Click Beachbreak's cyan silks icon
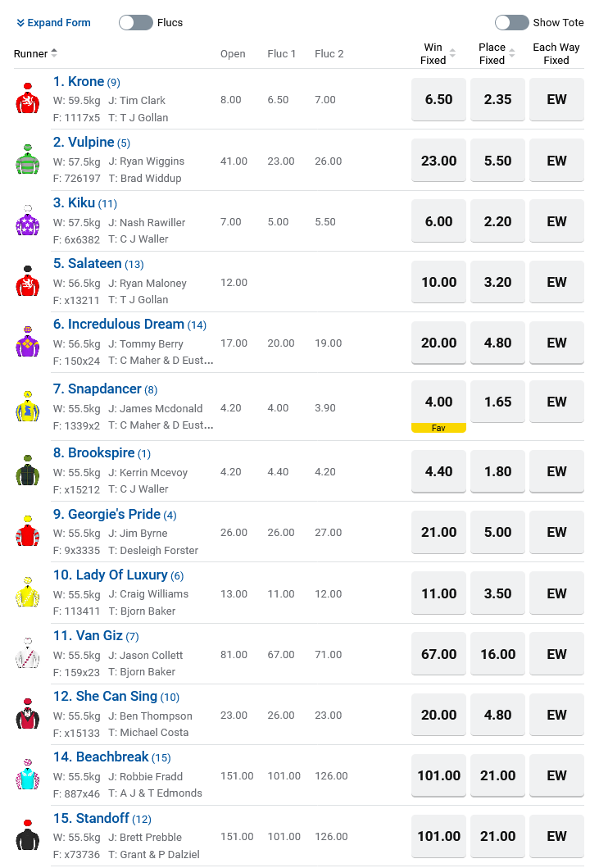Viewport: 599px width, 868px height. pyautogui.click(x=28, y=775)
